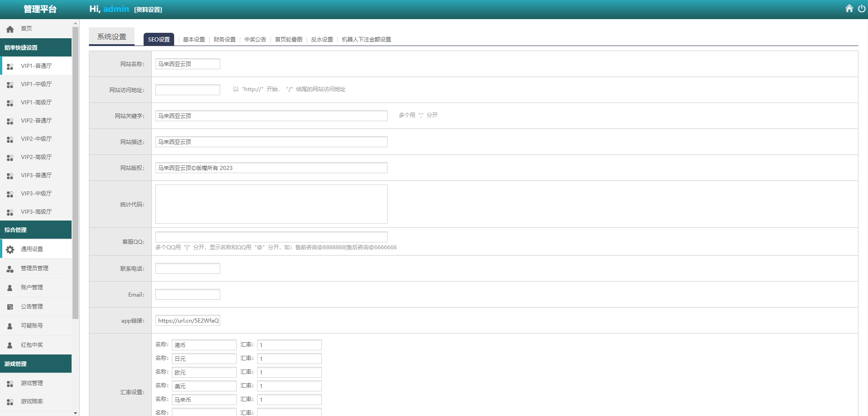Click the notice icon beside 公告管理

click(10, 307)
